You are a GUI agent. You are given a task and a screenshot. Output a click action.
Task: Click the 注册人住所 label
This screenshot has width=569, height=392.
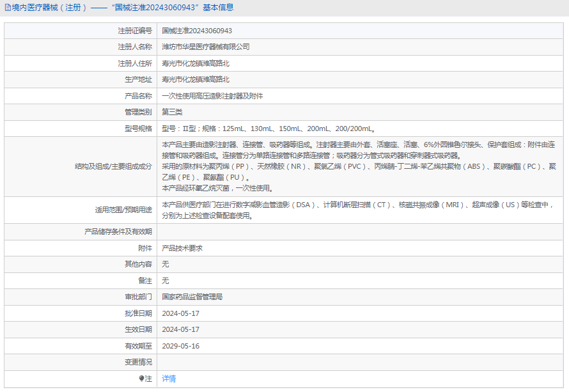pos(135,63)
